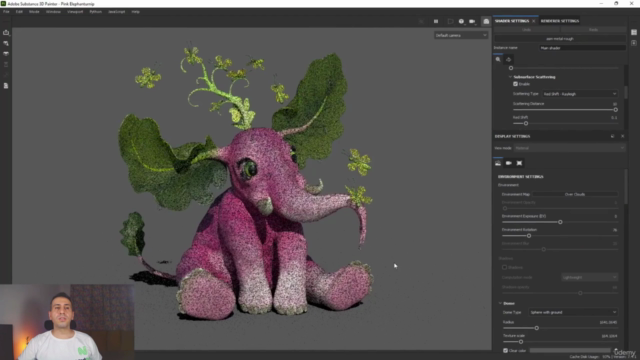The width and height of the screenshot is (640, 360).
Task: Click the Substance Painter app icon in title bar
Action: point(3,4)
